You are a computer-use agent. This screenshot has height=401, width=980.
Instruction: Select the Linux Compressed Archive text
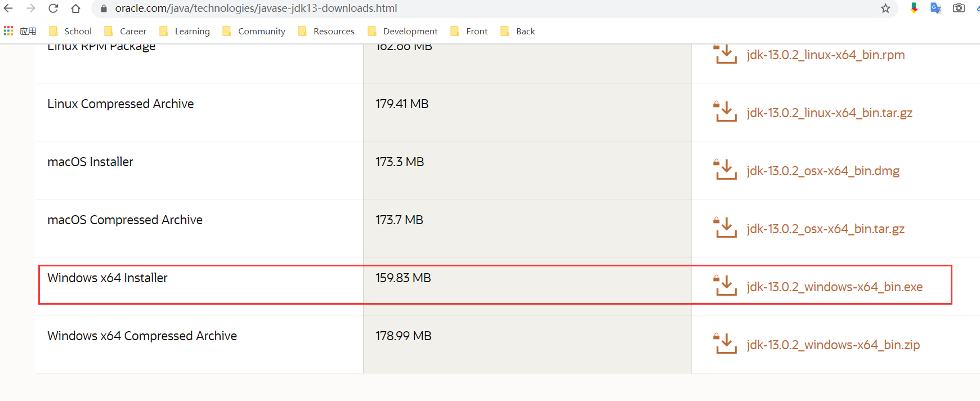click(x=120, y=104)
